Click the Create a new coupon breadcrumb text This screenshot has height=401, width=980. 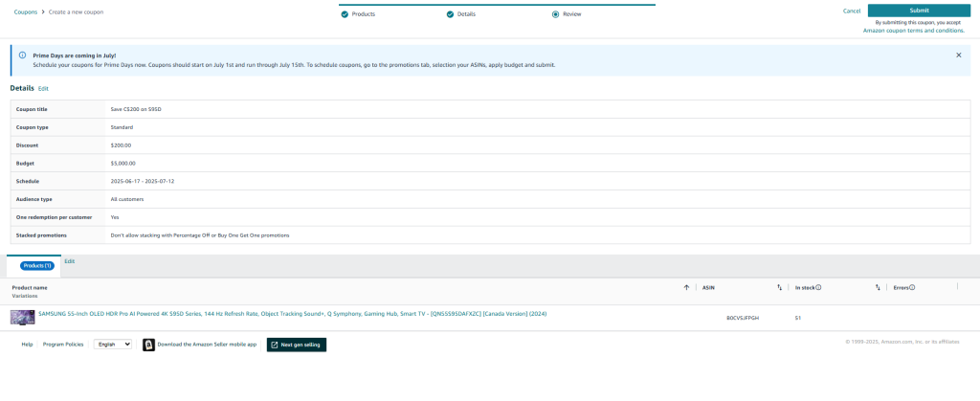click(x=77, y=11)
